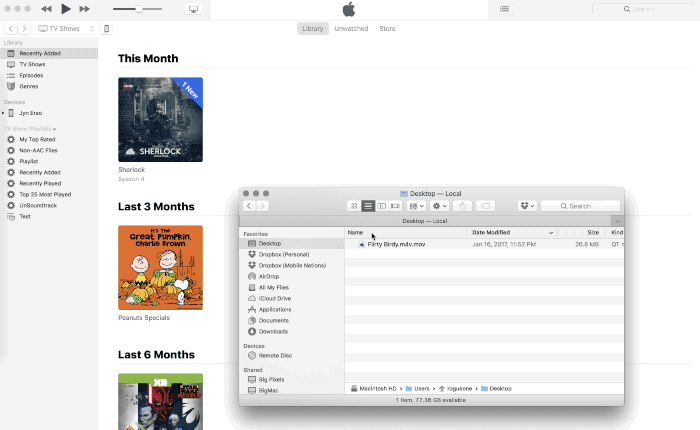Click the iTunes search field
Screen dimensions: 700x430
point(643,9)
